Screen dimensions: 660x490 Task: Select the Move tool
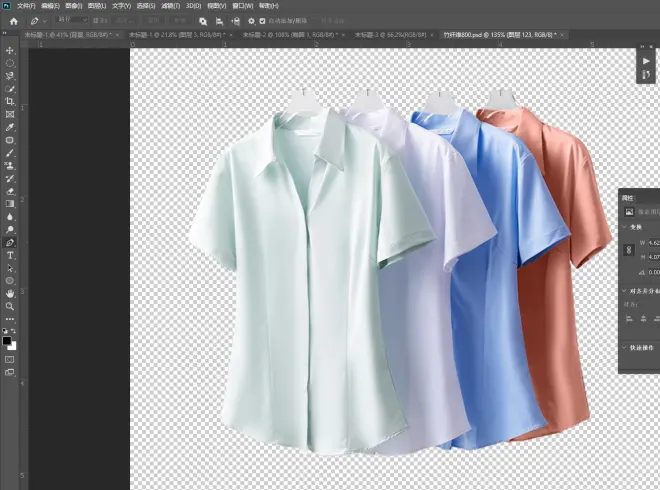pos(10,50)
